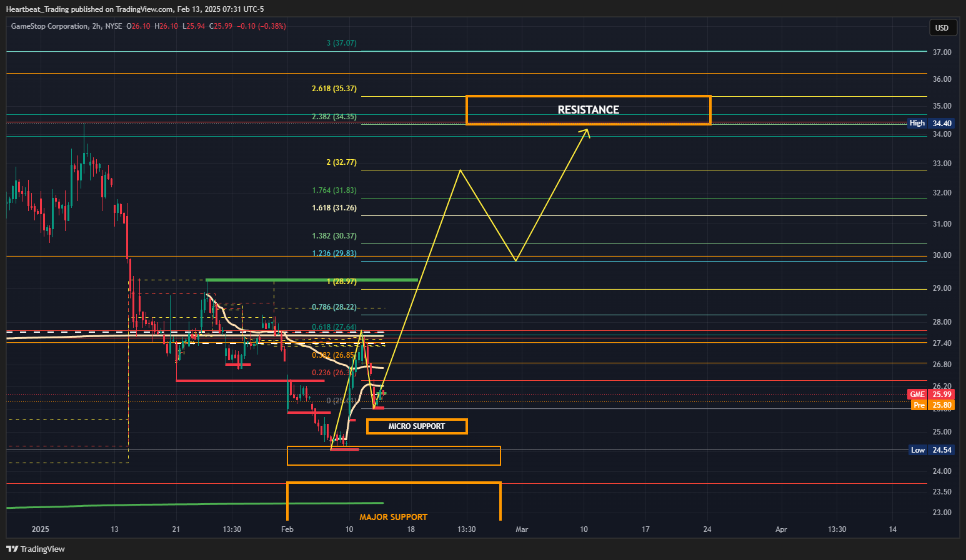Click the 1 (28.97) Fibonacci label
966x560 pixels.
341,282
